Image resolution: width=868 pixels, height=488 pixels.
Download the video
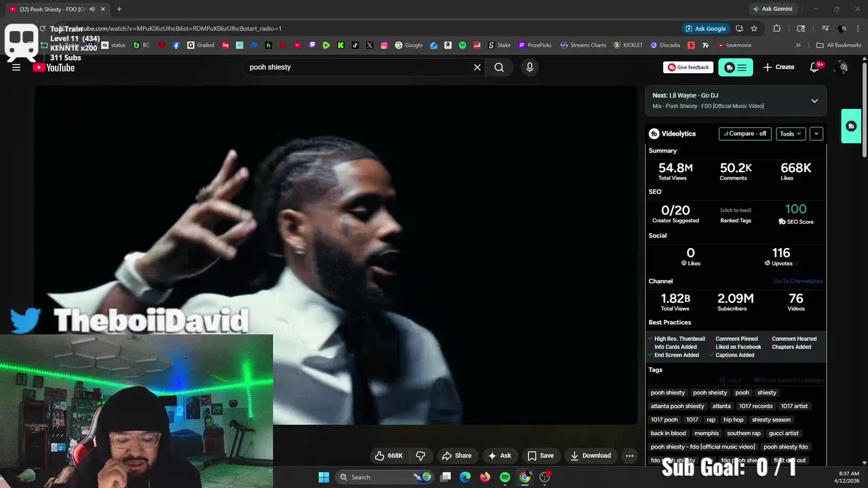(591, 455)
